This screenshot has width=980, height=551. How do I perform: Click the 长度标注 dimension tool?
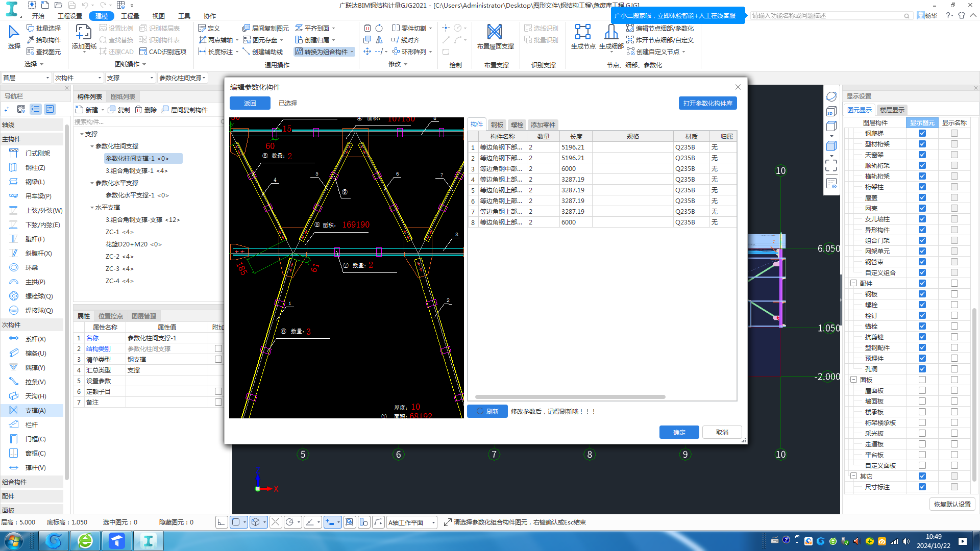coord(216,52)
